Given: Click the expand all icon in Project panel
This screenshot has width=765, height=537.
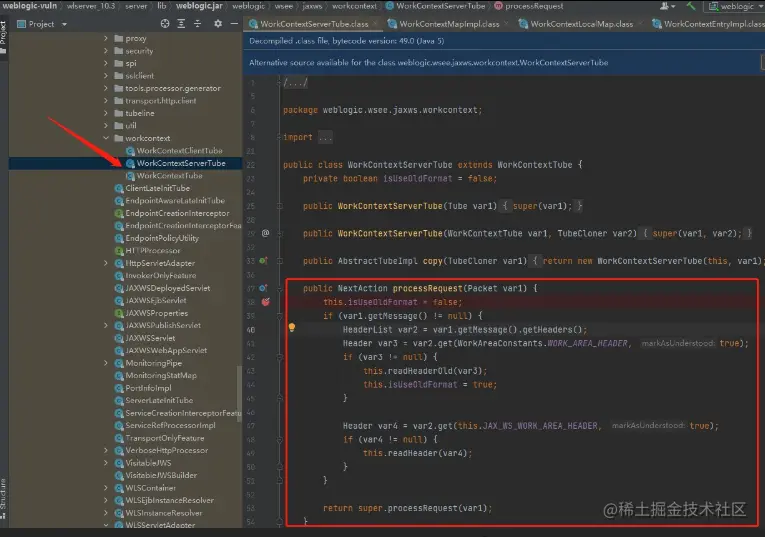Looking at the screenshot, I should pos(181,24).
